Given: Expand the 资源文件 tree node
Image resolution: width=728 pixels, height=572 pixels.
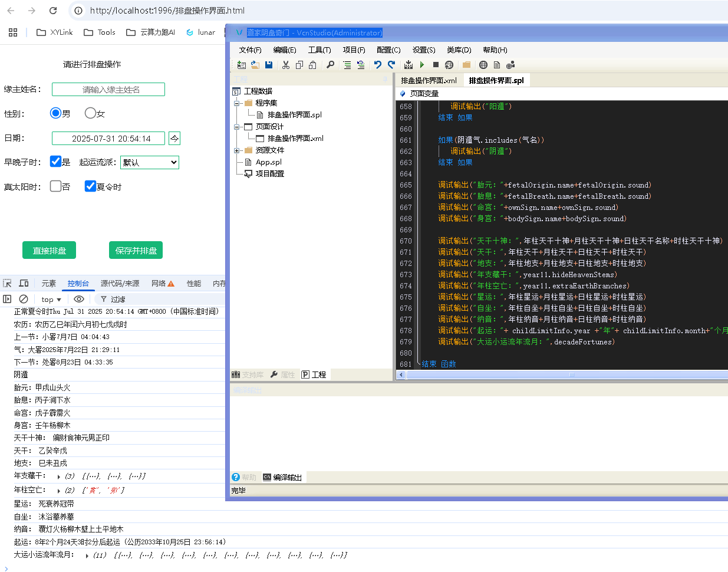Looking at the screenshot, I should pyautogui.click(x=236, y=150).
